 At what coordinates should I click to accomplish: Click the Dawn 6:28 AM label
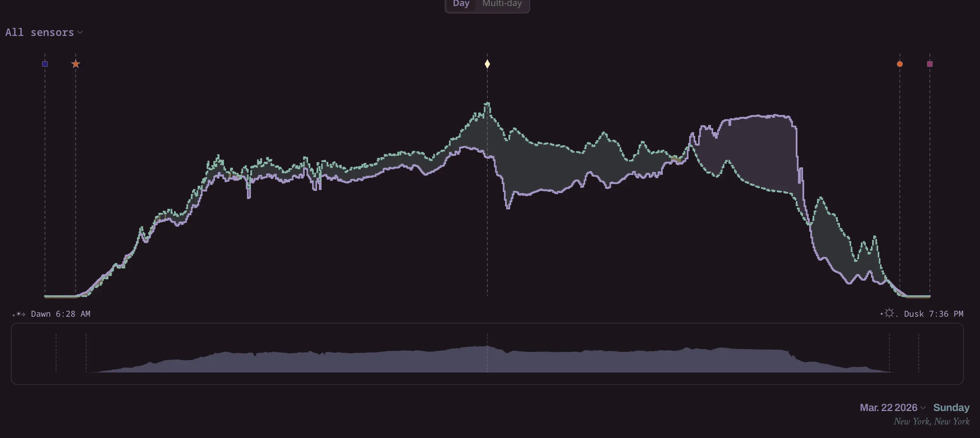(x=61, y=314)
